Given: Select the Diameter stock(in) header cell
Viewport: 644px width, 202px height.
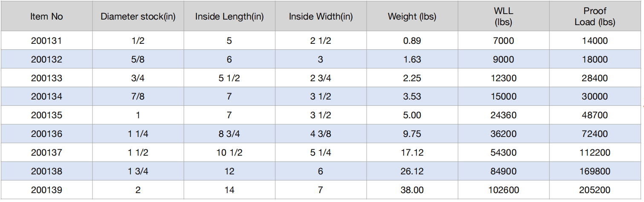Looking at the screenshot, I should point(138,17).
